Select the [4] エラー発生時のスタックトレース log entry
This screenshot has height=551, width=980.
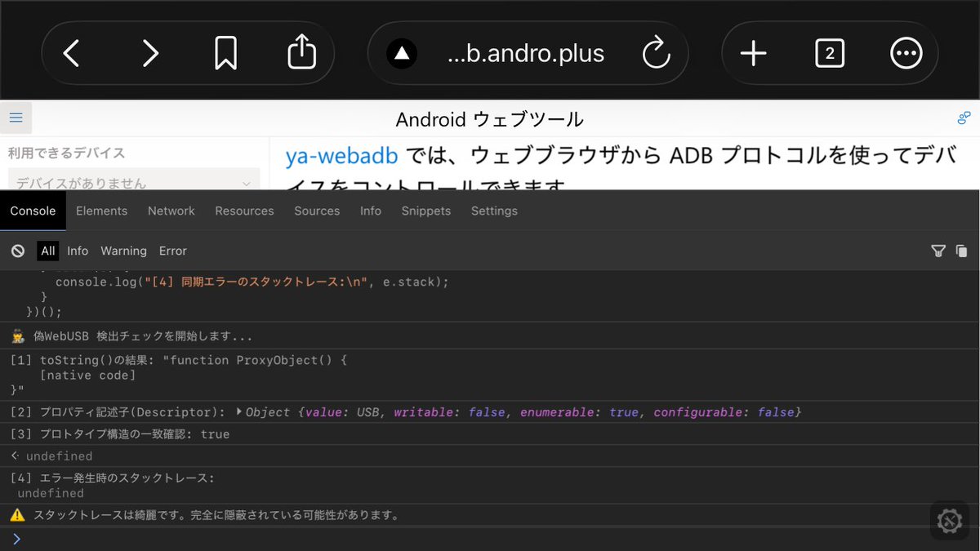pos(490,485)
